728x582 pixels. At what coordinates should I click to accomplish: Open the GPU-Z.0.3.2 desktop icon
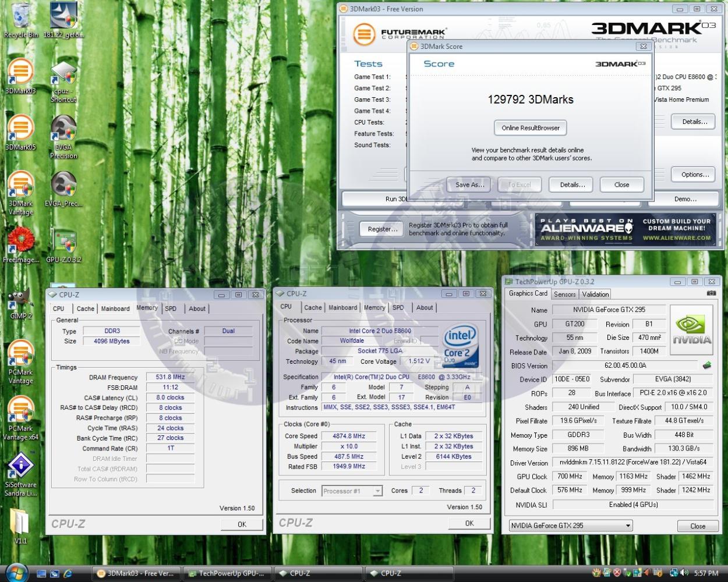[63, 246]
